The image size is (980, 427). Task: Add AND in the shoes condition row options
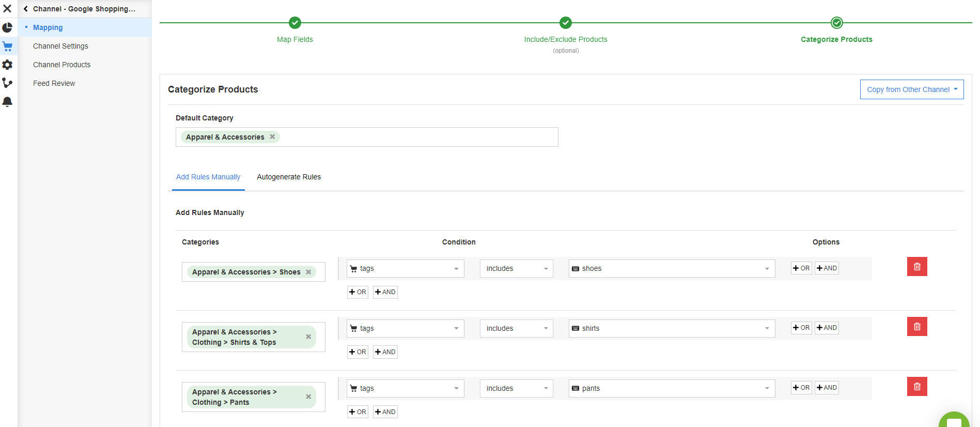(x=827, y=268)
